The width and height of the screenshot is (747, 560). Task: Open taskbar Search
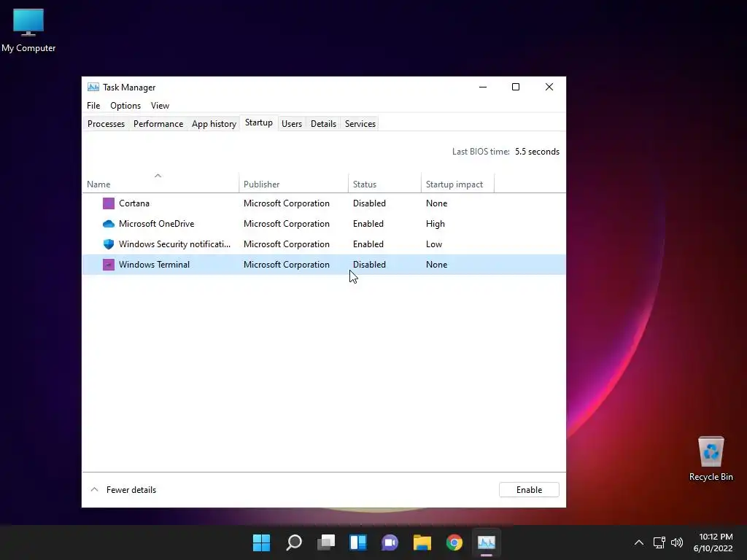[294, 542]
